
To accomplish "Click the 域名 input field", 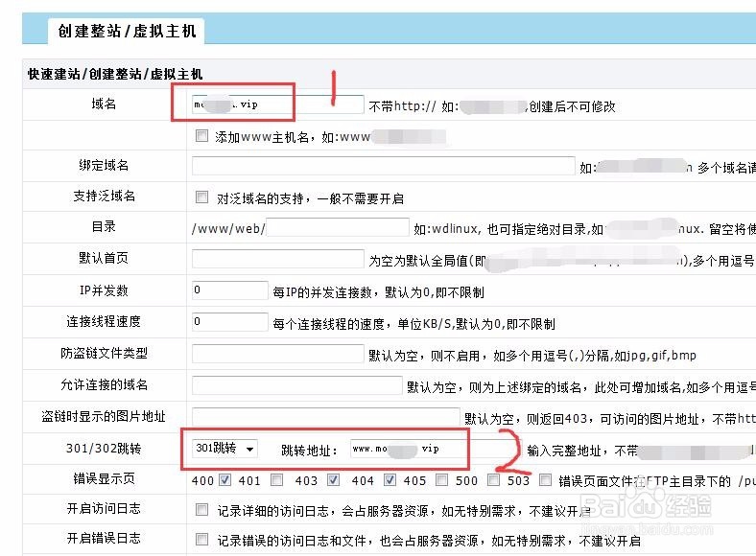I will (277, 104).
